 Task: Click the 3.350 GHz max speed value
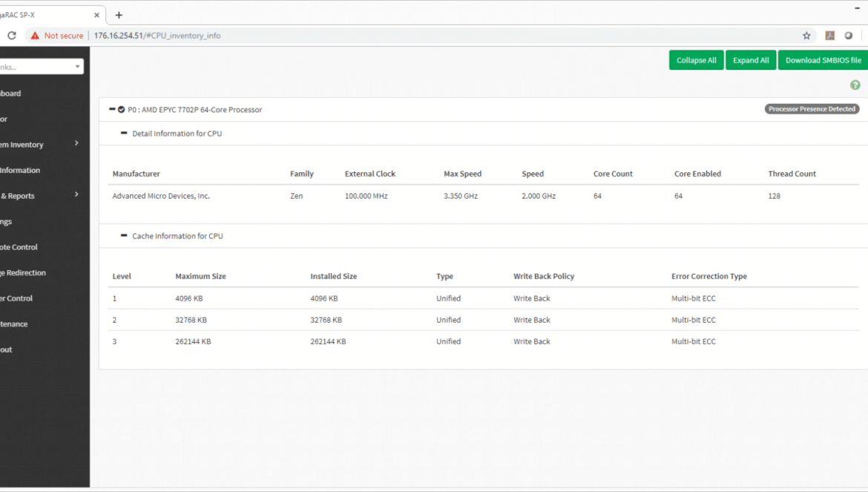[x=461, y=196]
